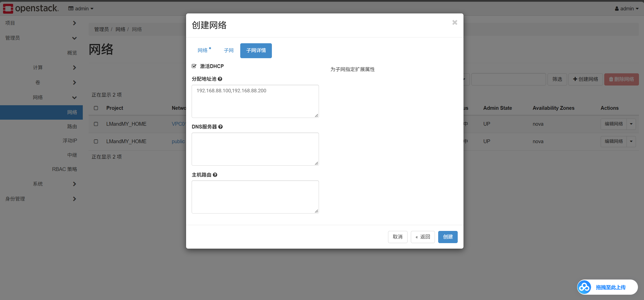Screen dimensions: 644x300
Task: Select the 子网详情 tab
Action: pyautogui.click(x=256, y=51)
